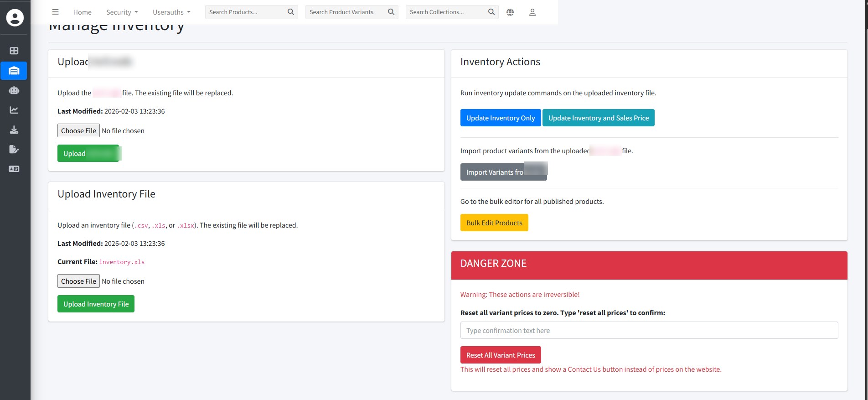
Task: Run Update Inventory Only
Action: (x=501, y=118)
